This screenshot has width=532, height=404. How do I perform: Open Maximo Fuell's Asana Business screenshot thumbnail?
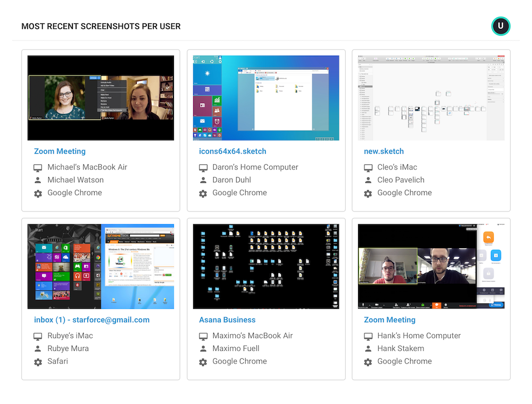(x=266, y=266)
